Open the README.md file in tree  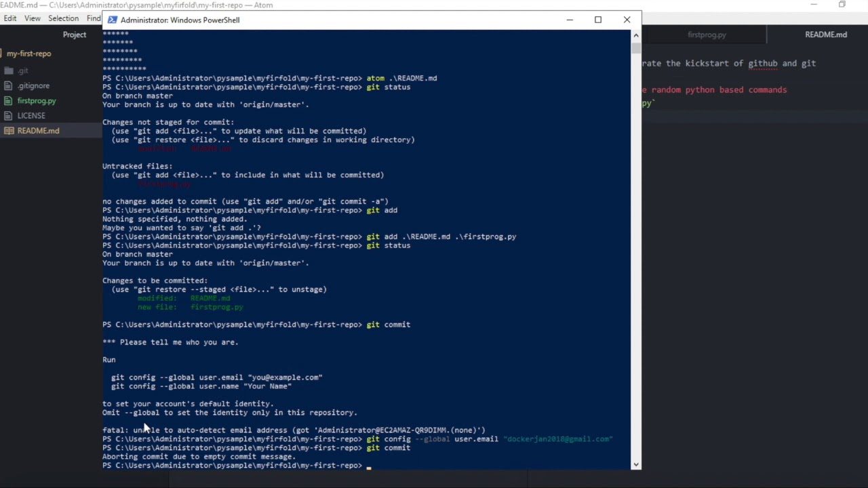tap(38, 130)
